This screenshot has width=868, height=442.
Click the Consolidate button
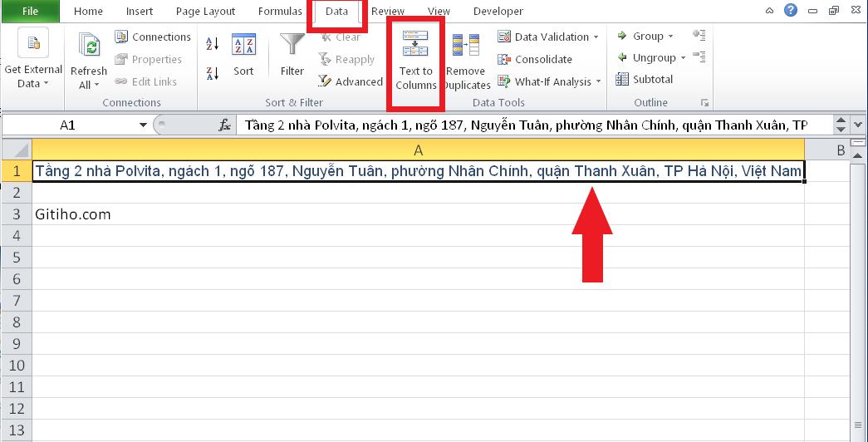click(535, 59)
